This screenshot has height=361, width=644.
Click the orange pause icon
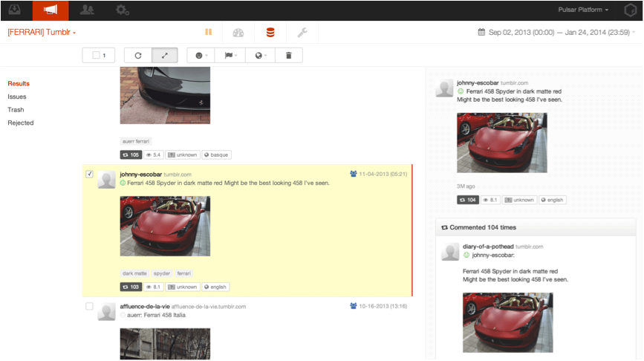209,33
